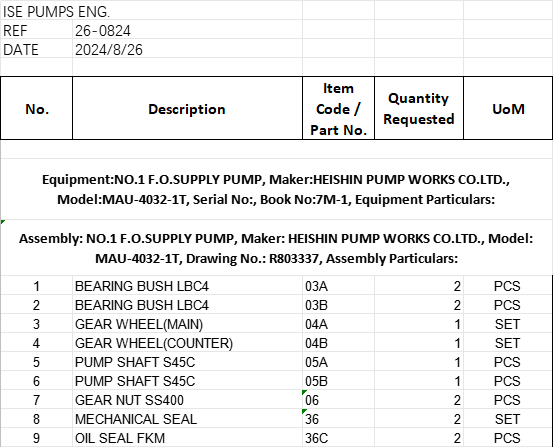Click the Quantity Requested header cell
Screen dimensions: 553x447
click(x=419, y=108)
